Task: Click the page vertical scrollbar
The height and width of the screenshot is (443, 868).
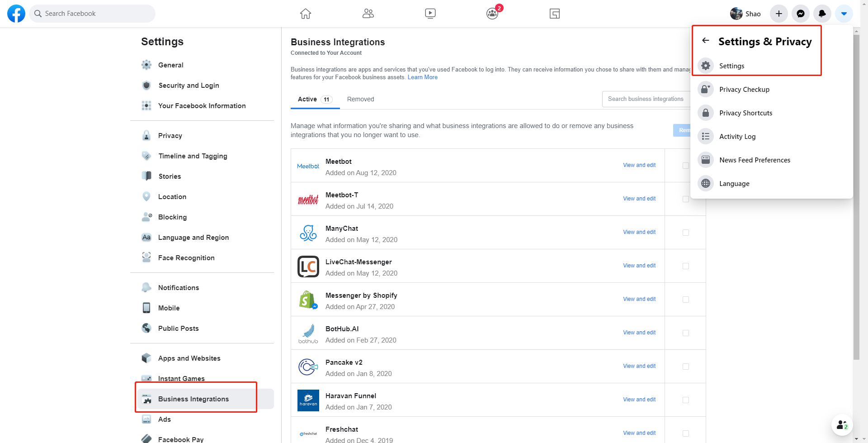Action: coord(856,197)
